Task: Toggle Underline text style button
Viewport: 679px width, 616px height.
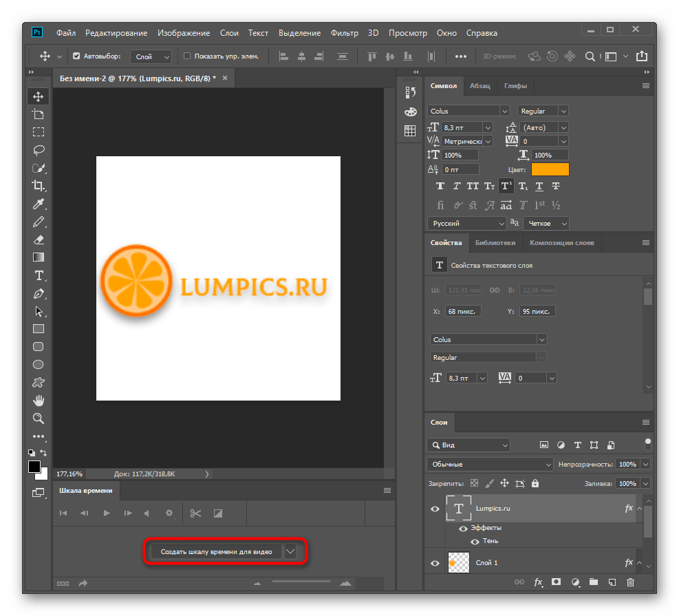Action: [539, 187]
